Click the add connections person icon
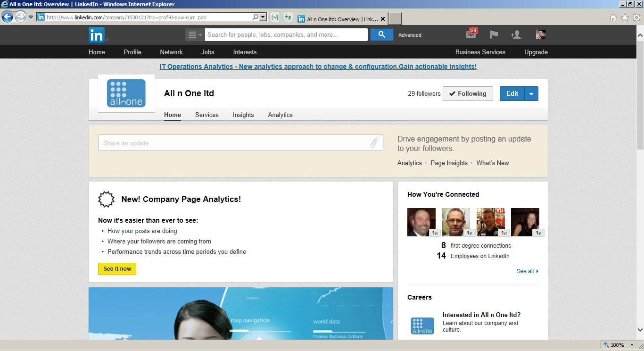644x351 pixels. (x=516, y=34)
